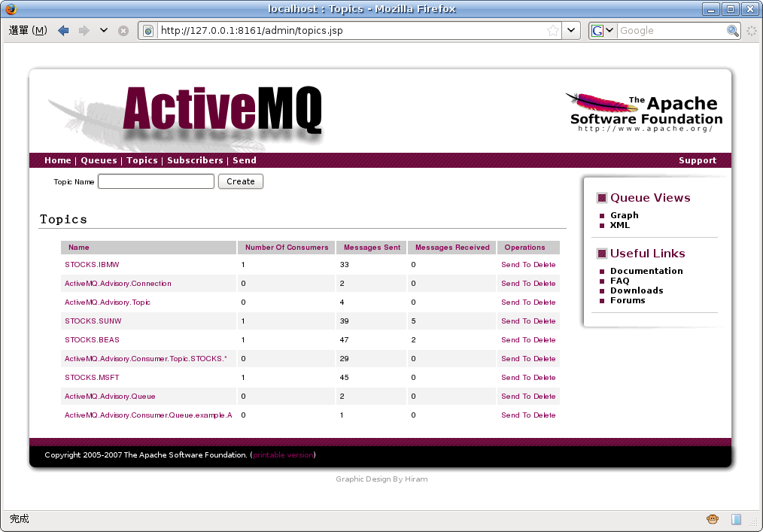
Task: Open the Documentation link
Action: 646,271
